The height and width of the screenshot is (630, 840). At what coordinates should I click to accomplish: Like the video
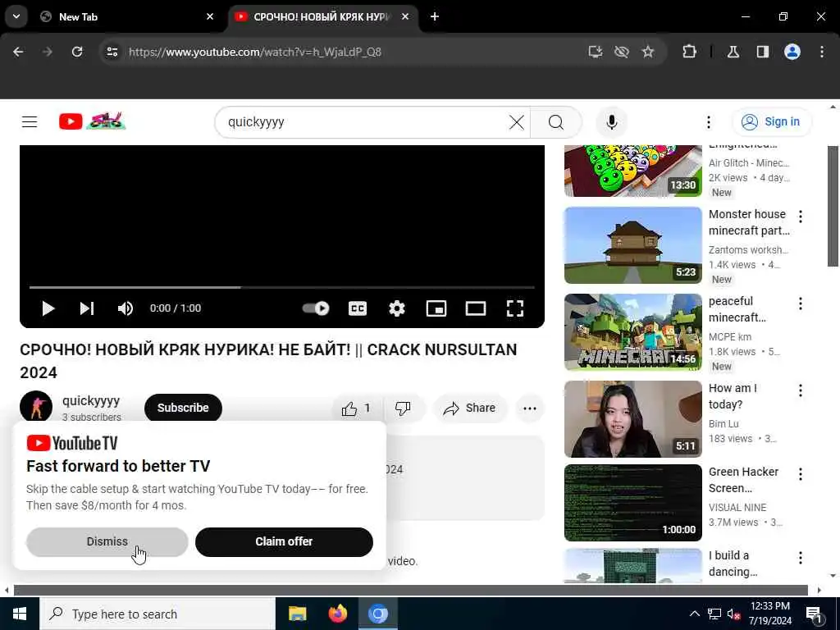click(x=356, y=409)
